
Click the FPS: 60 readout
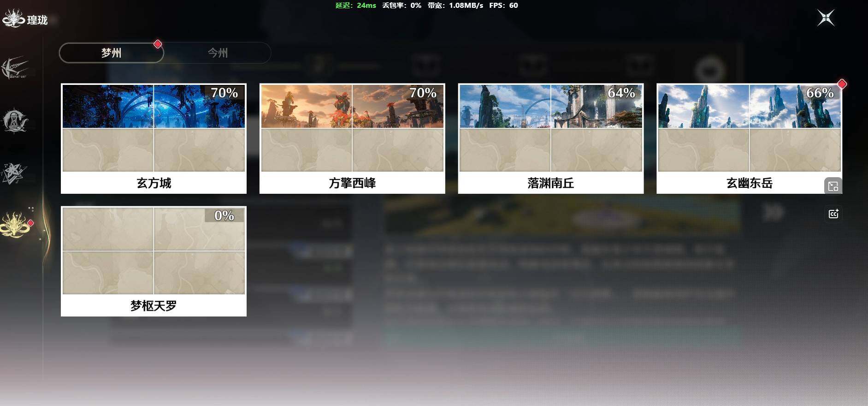tap(503, 6)
